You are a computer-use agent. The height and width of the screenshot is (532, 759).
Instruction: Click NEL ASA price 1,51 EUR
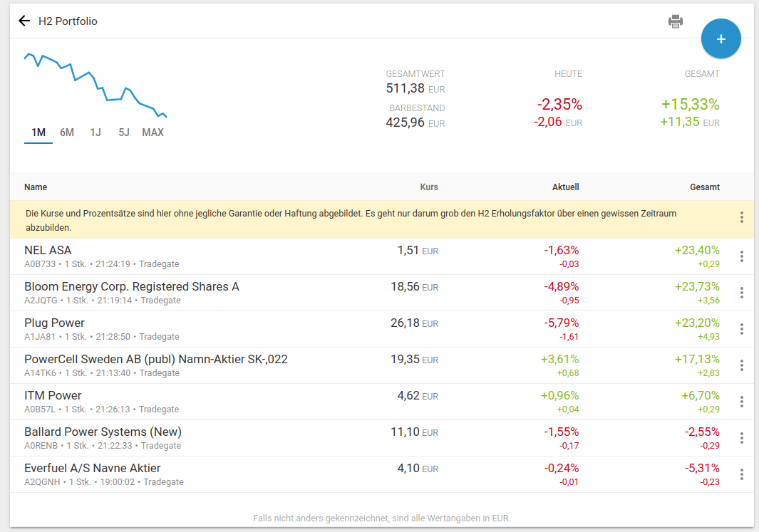click(x=418, y=251)
